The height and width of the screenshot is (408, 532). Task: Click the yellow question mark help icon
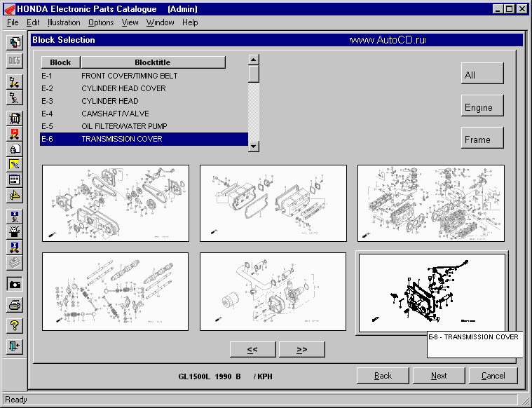click(x=15, y=326)
